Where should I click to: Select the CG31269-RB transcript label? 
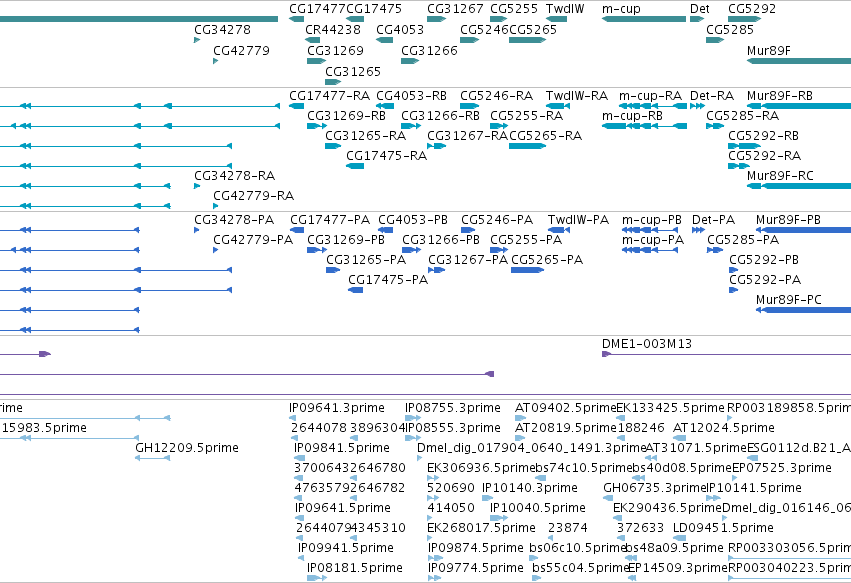pyautogui.click(x=346, y=116)
